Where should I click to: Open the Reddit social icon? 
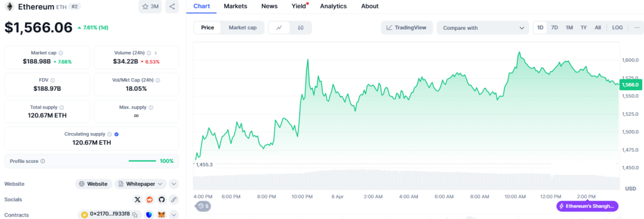(x=150, y=199)
